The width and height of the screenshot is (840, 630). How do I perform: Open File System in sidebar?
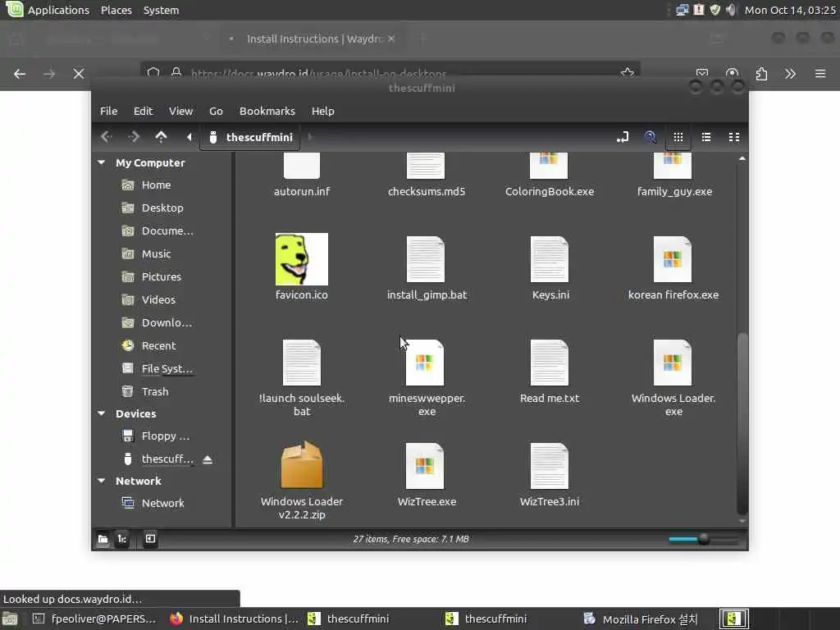167,368
